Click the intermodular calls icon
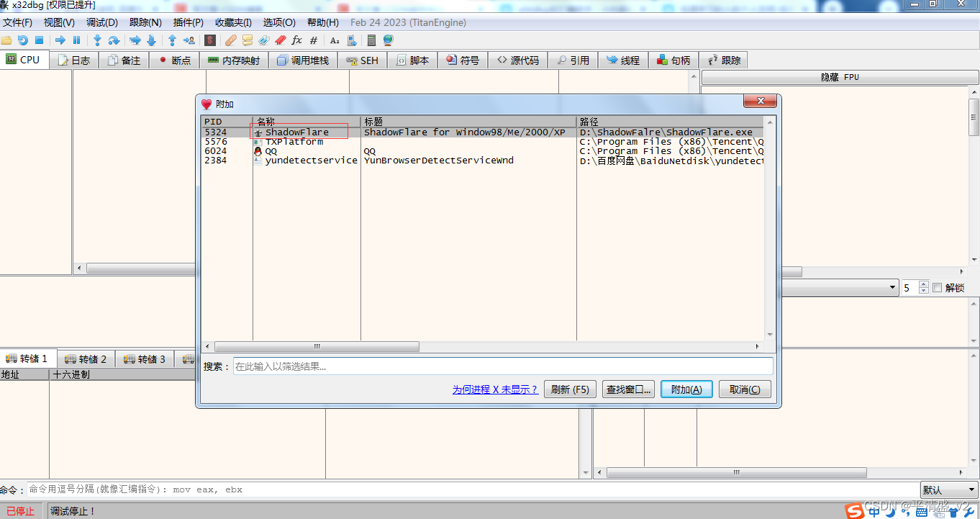 352,40
